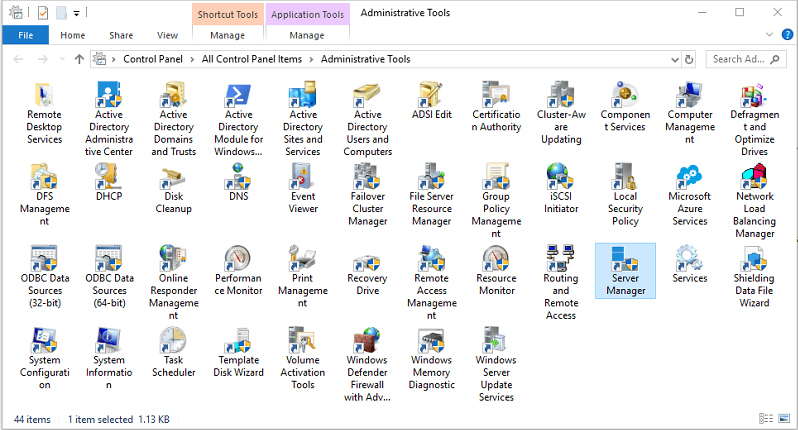Open Remote Access Management

coord(432,283)
